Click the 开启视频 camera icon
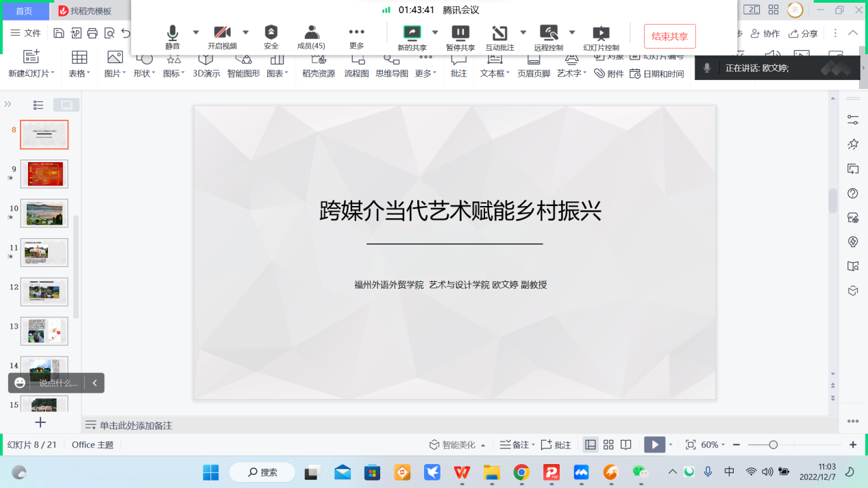 pyautogui.click(x=222, y=36)
